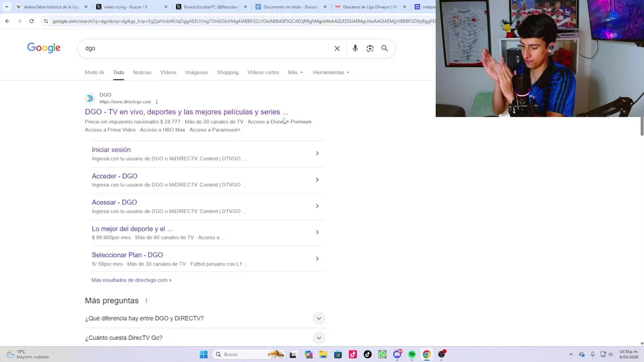Open File Explorer from the taskbar

323,354
